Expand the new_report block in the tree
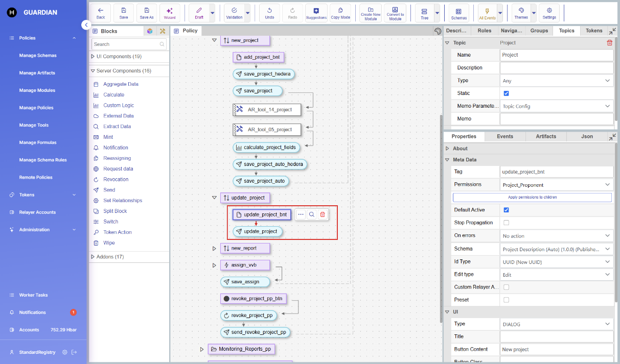The width and height of the screenshot is (620, 364). coord(215,249)
